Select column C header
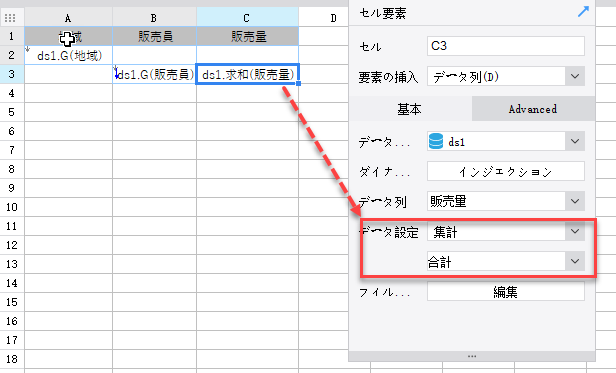 248,18
